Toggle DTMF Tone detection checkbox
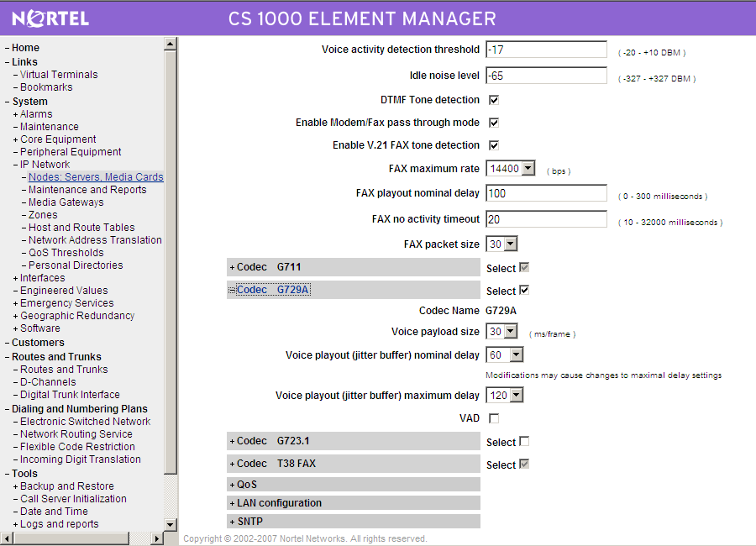This screenshot has height=546, width=756. pyautogui.click(x=494, y=100)
